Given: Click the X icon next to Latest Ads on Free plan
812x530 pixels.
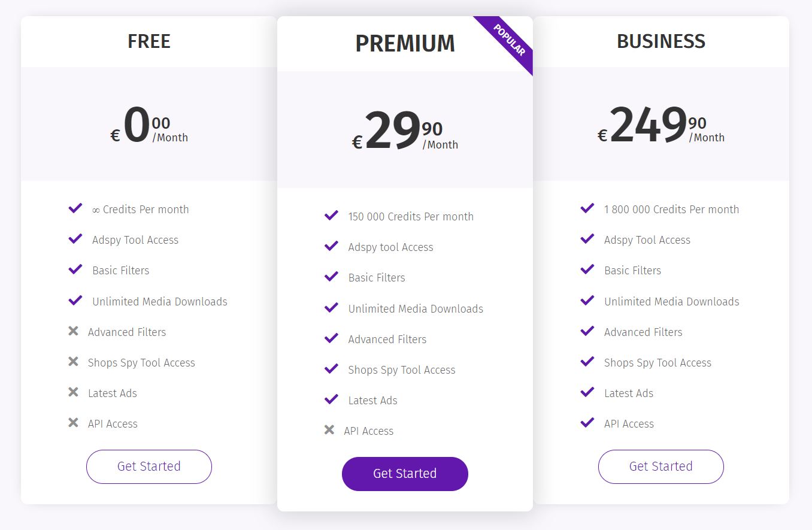Looking at the screenshot, I should [x=74, y=392].
